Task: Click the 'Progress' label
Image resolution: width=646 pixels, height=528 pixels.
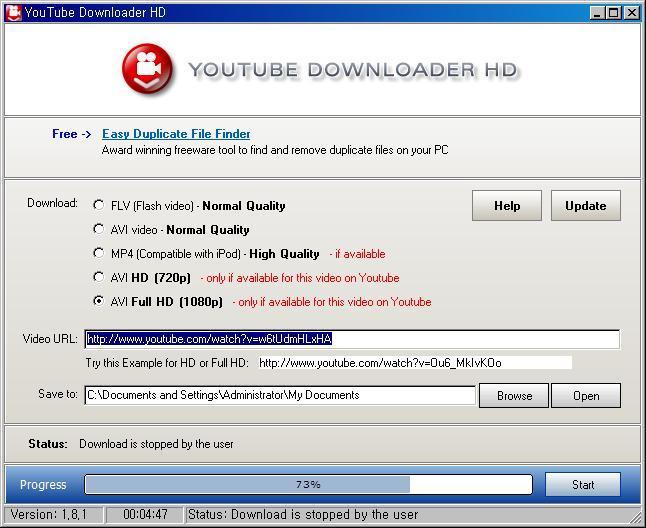Action: click(x=43, y=485)
